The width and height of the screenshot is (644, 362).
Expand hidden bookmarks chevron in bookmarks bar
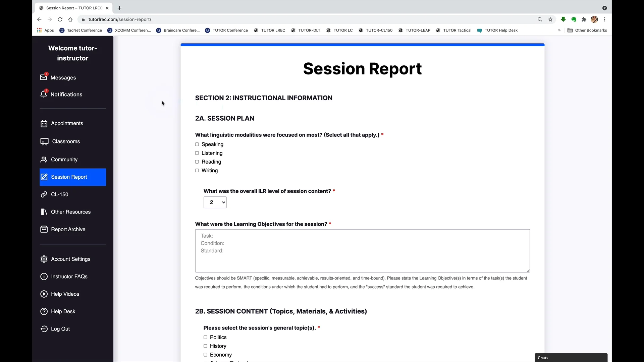coord(559,31)
